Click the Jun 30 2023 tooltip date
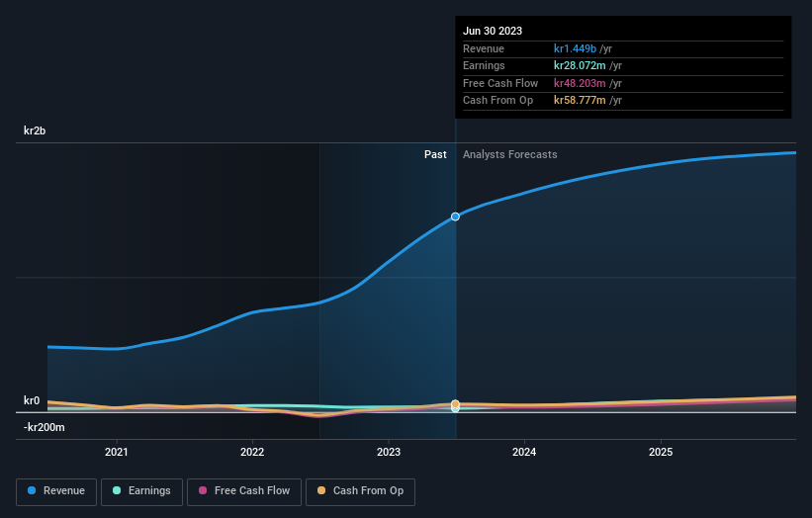 (493, 31)
